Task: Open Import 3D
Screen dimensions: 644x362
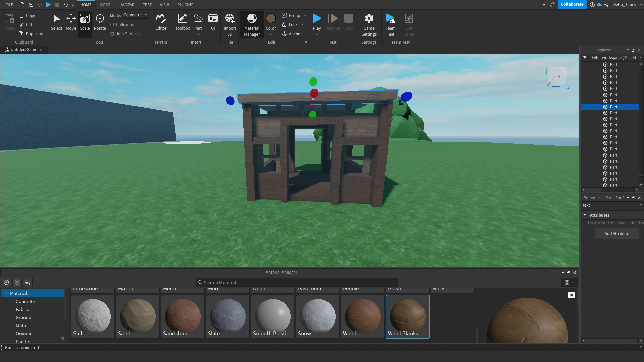Action: tap(230, 22)
